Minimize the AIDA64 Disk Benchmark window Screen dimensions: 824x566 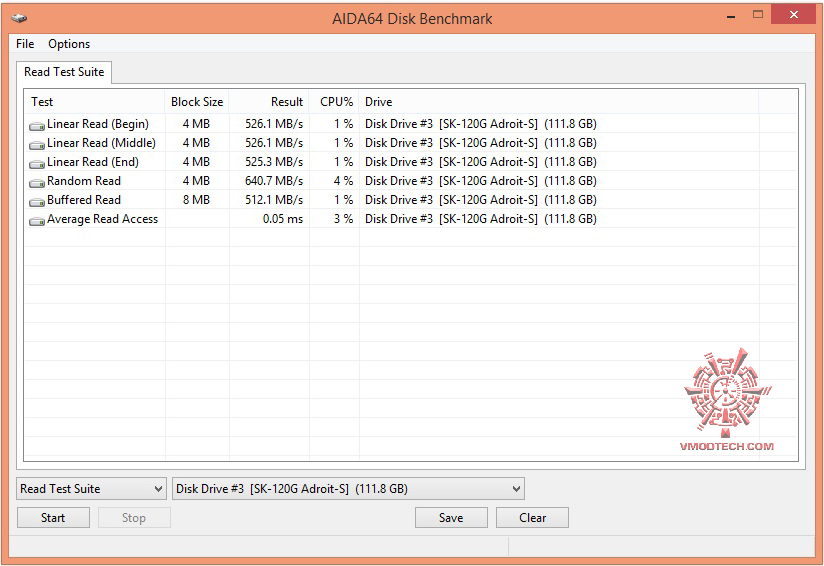[731, 16]
